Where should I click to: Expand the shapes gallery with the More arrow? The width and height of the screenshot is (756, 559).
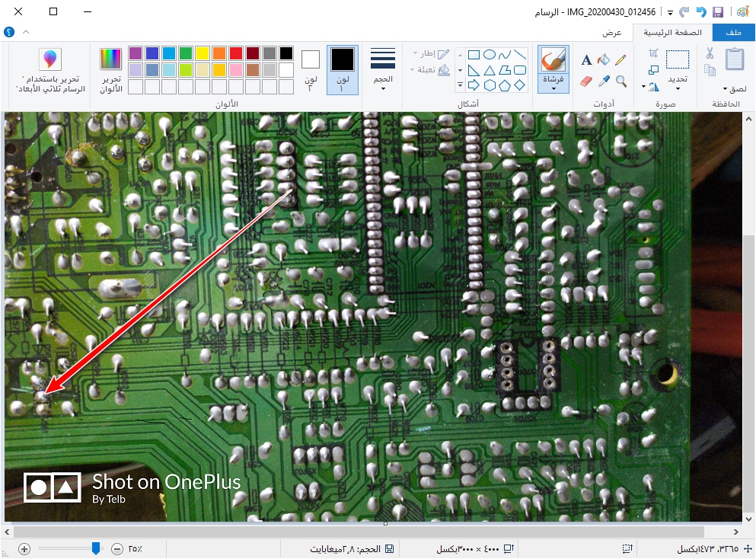pos(460,85)
